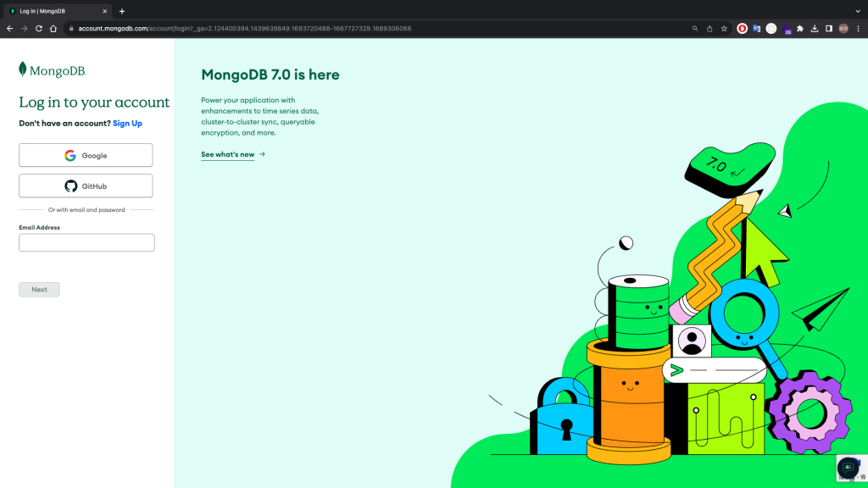Click the MongoDB 7.0 is here heading
Image resolution: width=868 pixels, height=488 pixels.
point(270,75)
